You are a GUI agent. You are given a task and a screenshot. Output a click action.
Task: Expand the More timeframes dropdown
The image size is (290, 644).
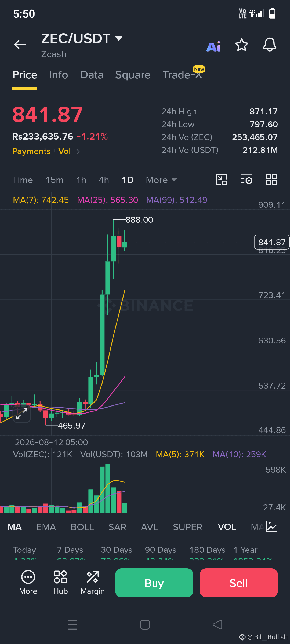[x=161, y=180]
